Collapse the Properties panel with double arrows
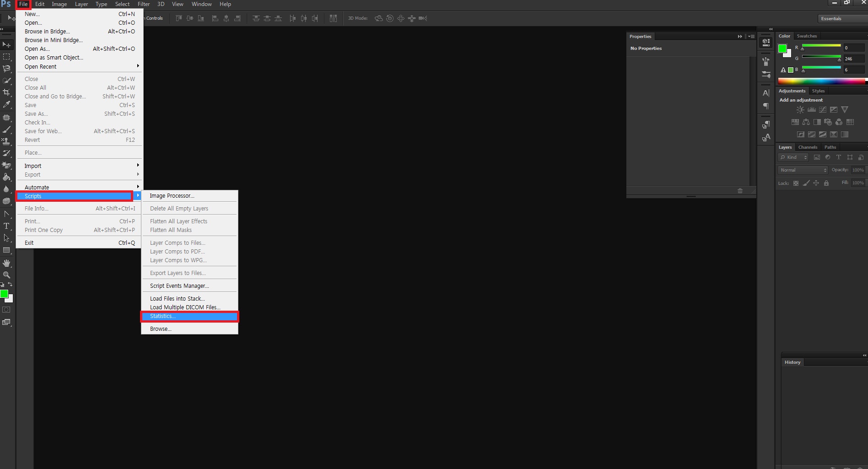This screenshot has height=469, width=868. click(740, 36)
